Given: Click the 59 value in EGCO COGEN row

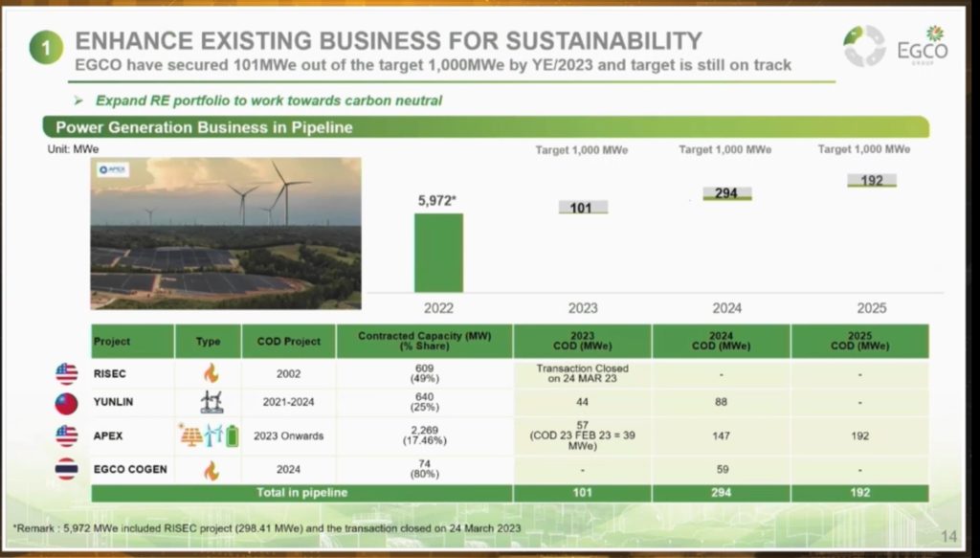Looking at the screenshot, I should coord(722,469).
